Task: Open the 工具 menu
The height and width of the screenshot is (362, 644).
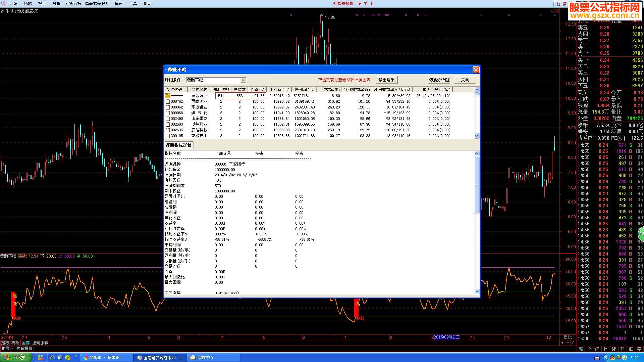Action: click(x=133, y=4)
